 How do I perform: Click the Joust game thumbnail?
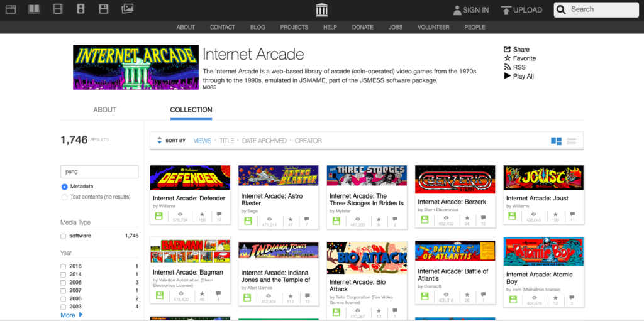[x=543, y=178]
